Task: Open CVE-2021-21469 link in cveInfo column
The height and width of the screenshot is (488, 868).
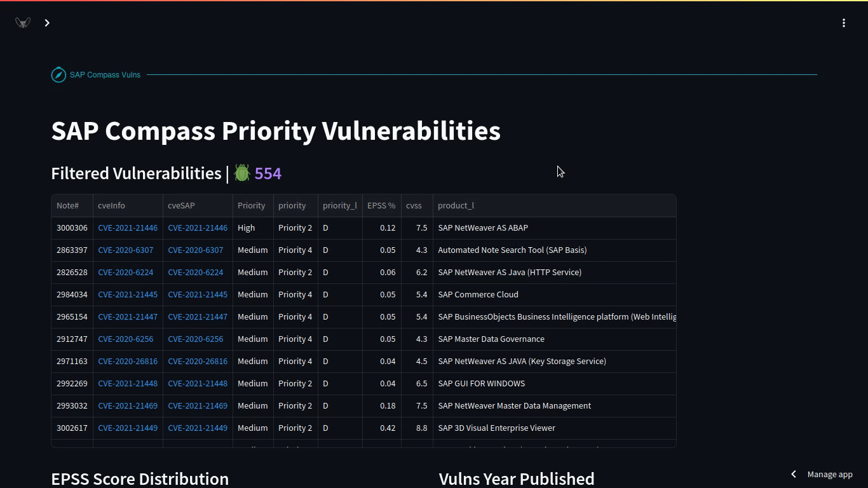Action: (x=128, y=406)
